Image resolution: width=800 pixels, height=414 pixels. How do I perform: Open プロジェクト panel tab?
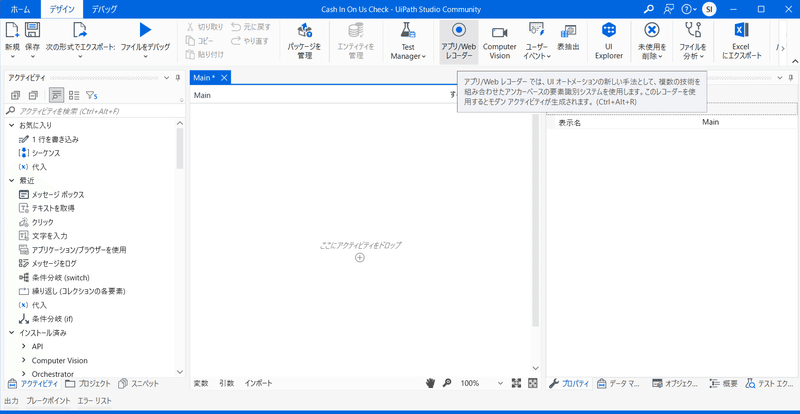click(87, 383)
